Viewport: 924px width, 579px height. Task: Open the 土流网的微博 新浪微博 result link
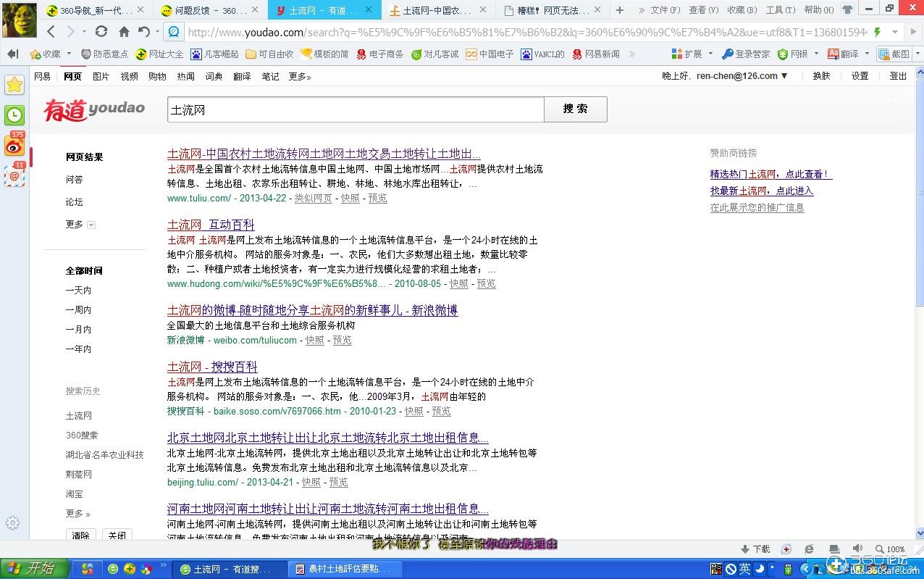312,310
